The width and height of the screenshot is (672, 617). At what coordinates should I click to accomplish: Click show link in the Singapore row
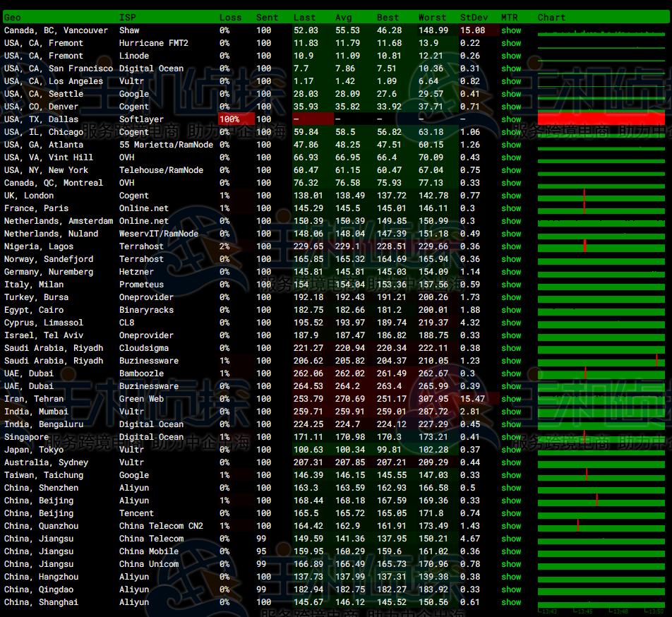pyautogui.click(x=511, y=437)
